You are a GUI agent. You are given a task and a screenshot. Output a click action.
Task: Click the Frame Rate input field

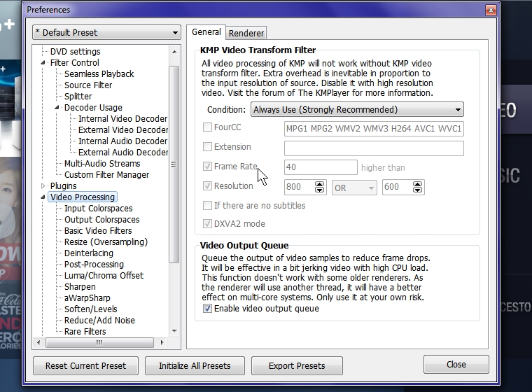coord(321,168)
